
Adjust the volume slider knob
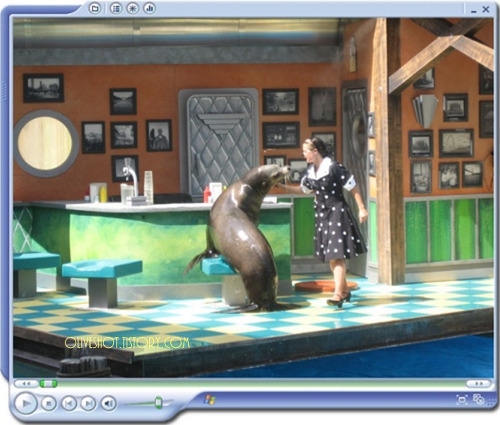pyautogui.click(x=159, y=403)
